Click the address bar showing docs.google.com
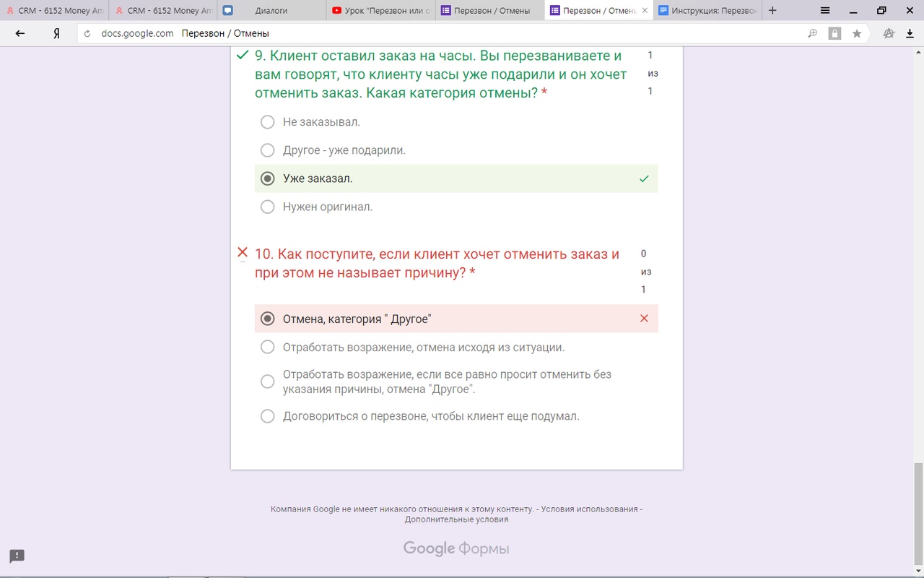The image size is (924, 578). tap(433, 33)
